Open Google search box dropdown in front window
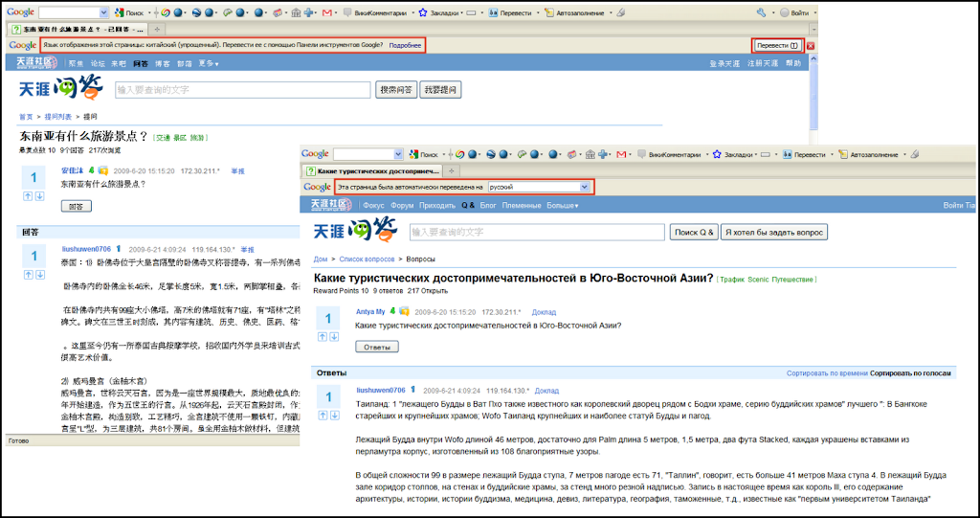 399,154
